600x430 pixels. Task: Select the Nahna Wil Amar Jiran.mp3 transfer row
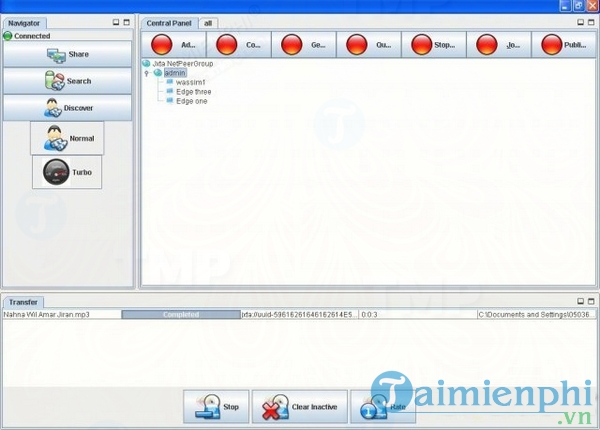(60, 315)
